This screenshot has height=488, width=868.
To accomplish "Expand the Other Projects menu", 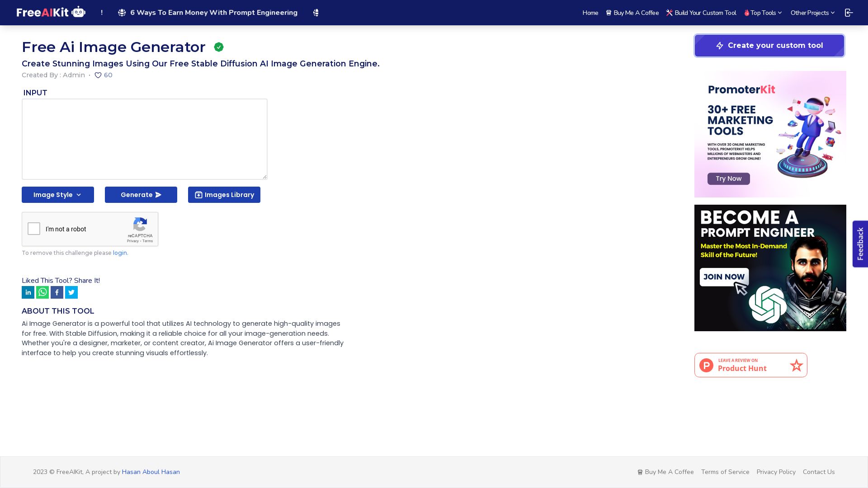I will pyautogui.click(x=812, y=13).
